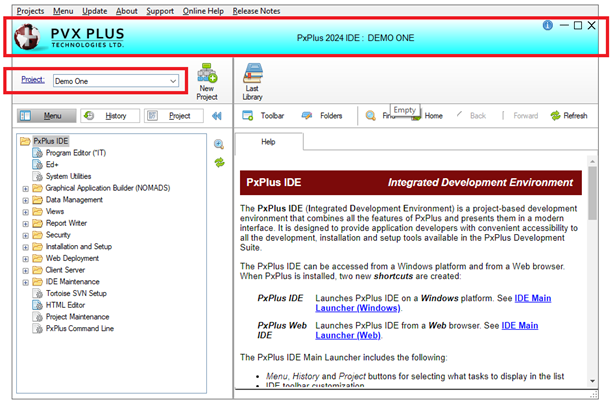Image resolution: width=613 pixels, height=402 pixels.
Task: Expand the Installation and Setup node
Action: point(25,246)
